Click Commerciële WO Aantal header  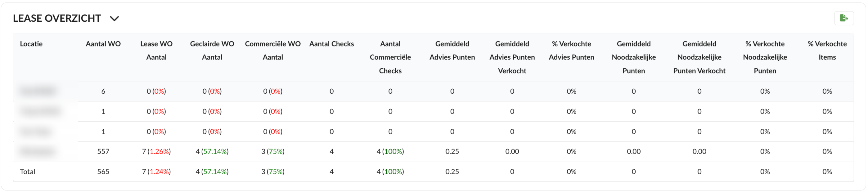click(x=272, y=51)
